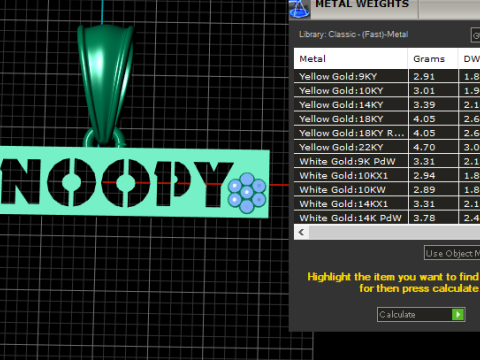Click the Metal Weights scale icon

tap(300, 9)
